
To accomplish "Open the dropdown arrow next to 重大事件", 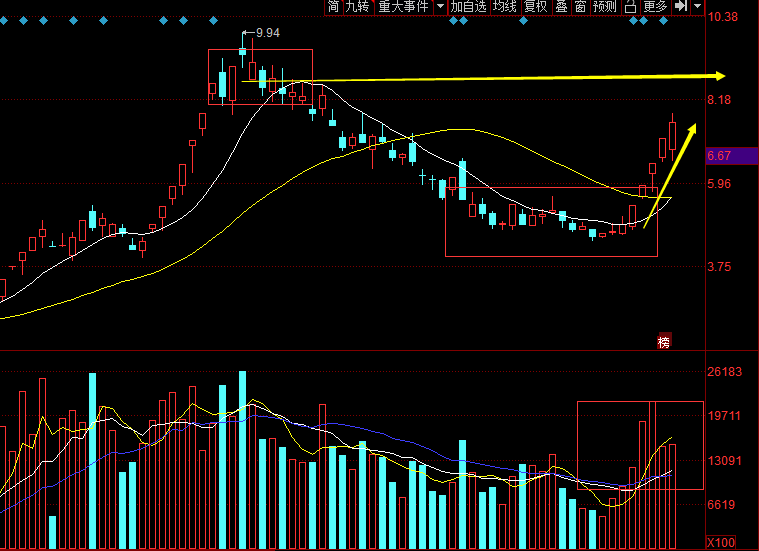I will coord(440,7).
